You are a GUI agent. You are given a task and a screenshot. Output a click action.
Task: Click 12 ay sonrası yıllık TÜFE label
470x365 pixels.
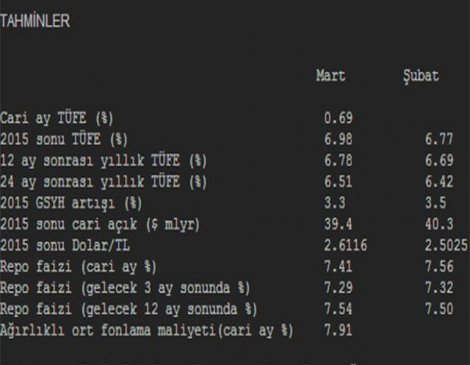point(103,161)
